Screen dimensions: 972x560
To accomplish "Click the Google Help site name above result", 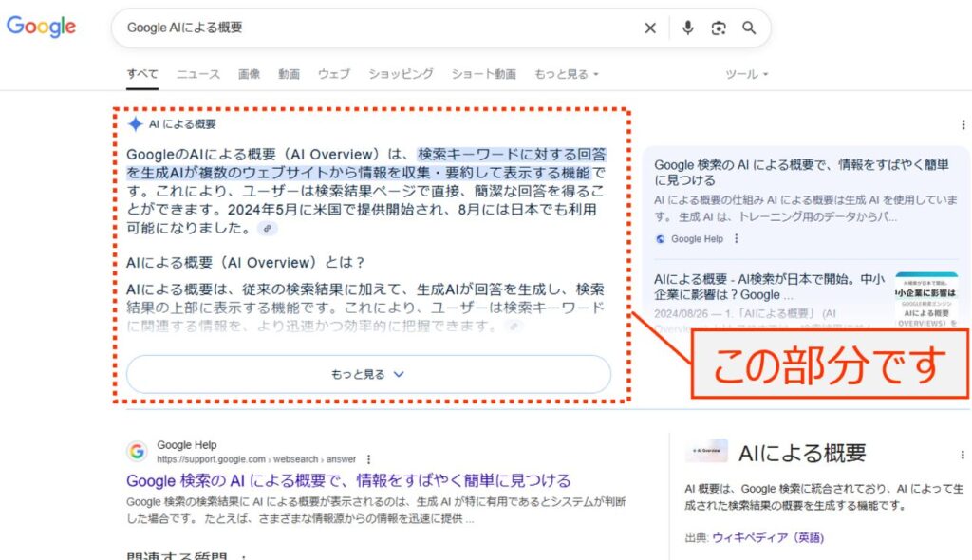I will click(x=187, y=444).
